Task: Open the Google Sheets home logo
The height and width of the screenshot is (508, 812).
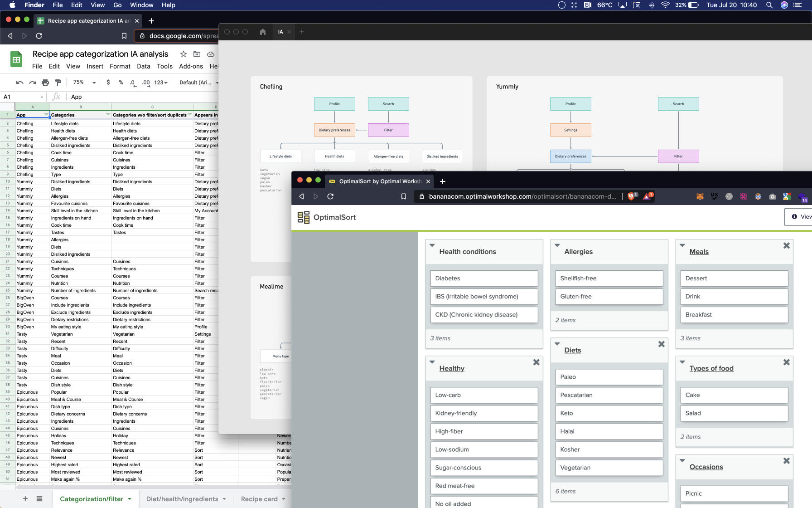Action: [x=16, y=59]
